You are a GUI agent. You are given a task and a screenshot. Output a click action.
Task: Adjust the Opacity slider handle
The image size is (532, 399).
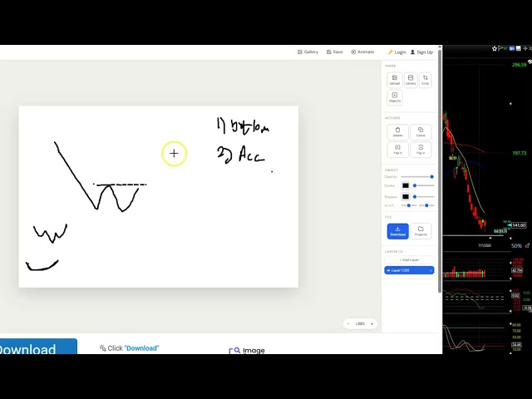coord(431,177)
